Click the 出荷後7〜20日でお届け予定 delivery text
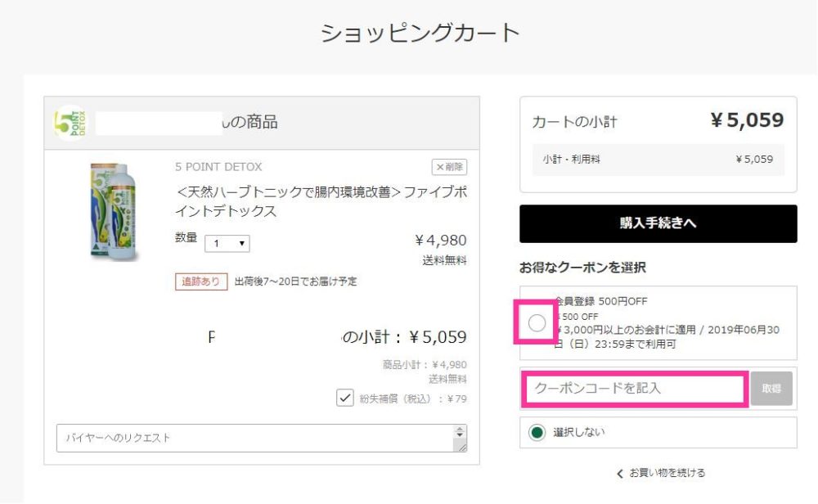 [x=296, y=281]
